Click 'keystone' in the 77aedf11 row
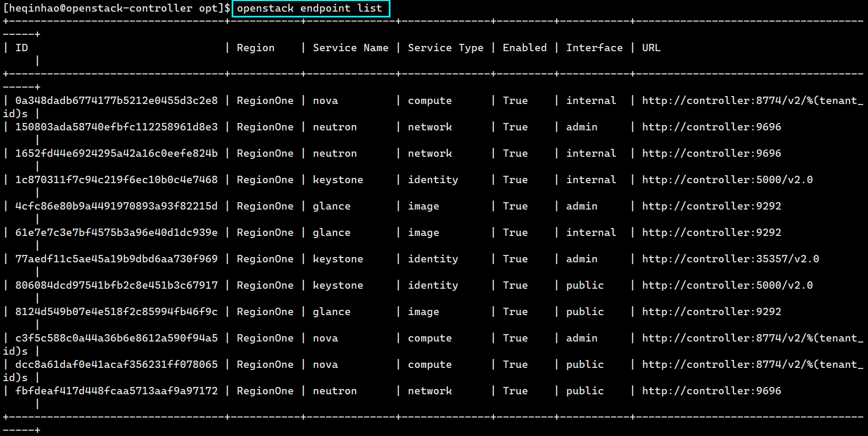Screen dimensions: 868x436 tap(338, 259)
